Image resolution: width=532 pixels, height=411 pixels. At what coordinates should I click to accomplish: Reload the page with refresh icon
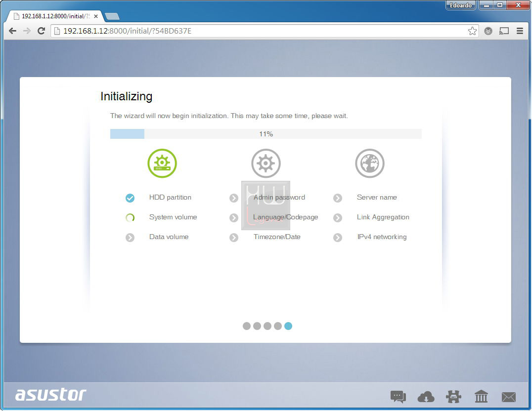[x=42, y=31]
